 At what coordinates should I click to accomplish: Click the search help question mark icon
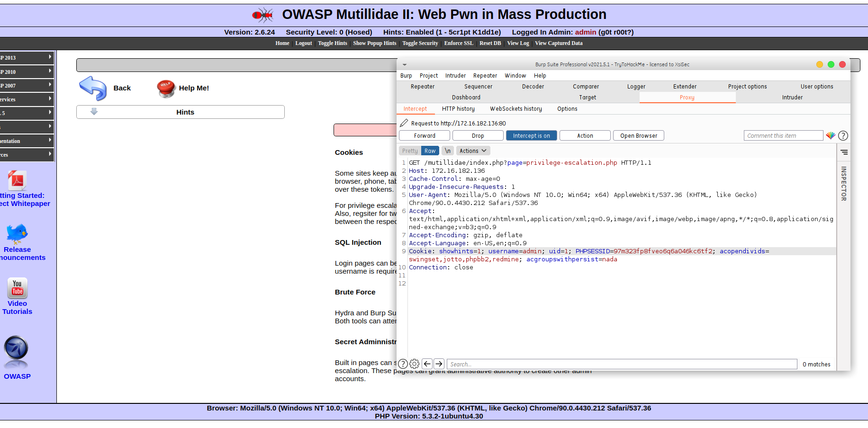(403, 364)
